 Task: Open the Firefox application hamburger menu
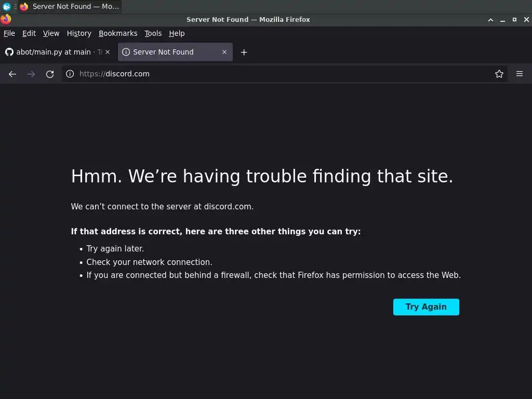pos(520,74)
